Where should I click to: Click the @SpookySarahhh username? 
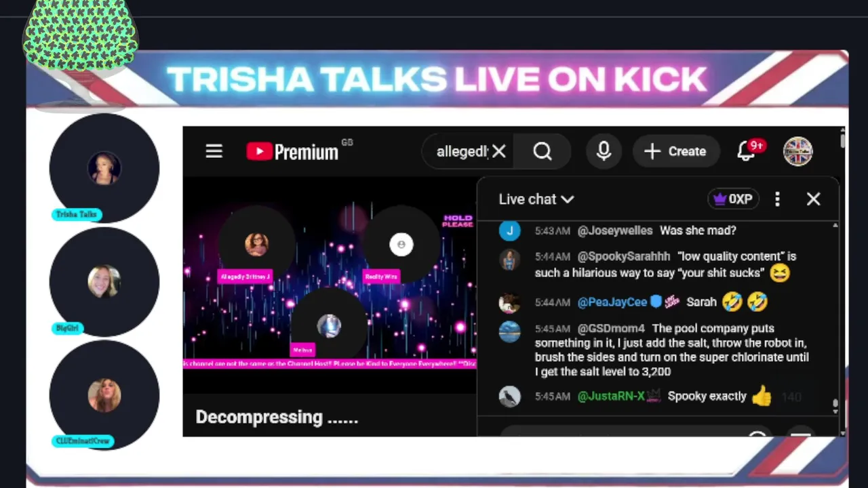click(x=623, y=256)
